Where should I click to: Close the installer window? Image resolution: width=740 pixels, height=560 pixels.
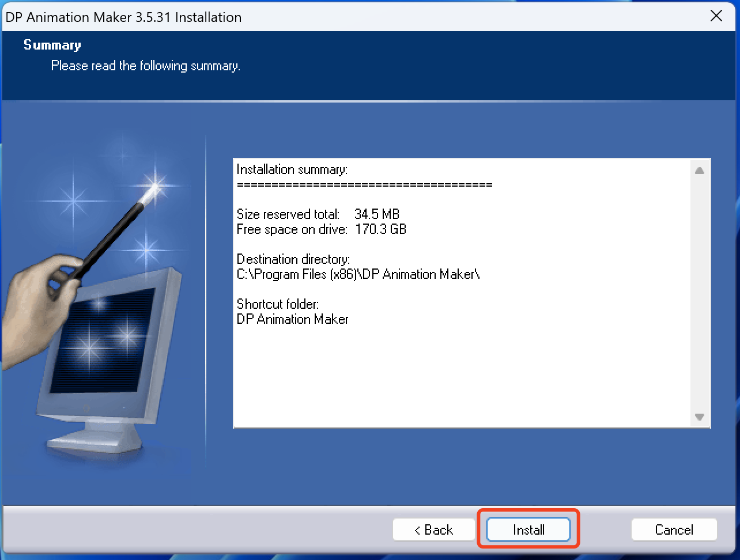(716, 16)
